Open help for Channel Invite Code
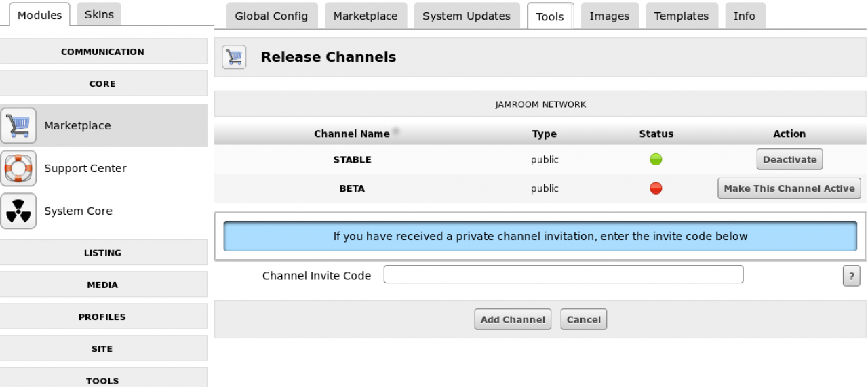 [x=851, y=276]
